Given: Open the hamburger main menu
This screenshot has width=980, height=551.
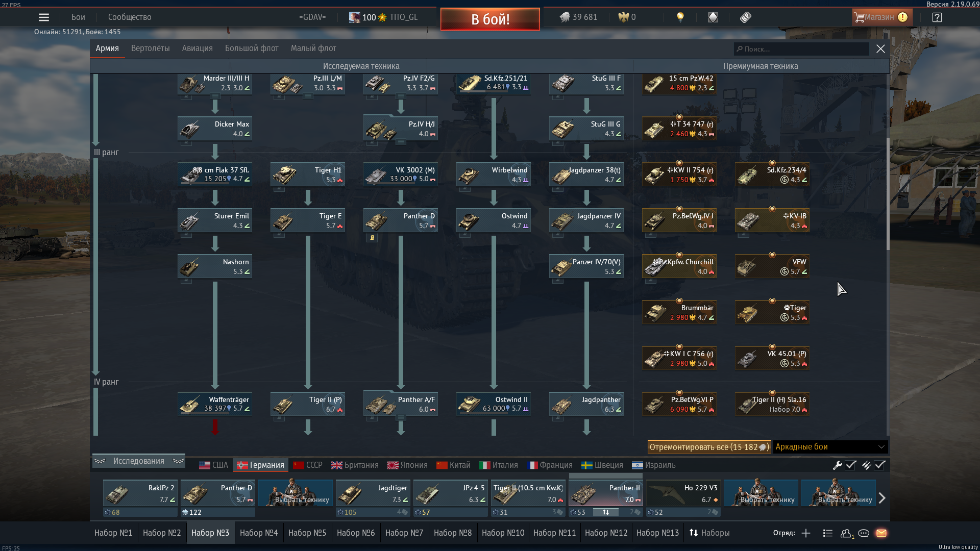Looking at the screenshot, I should (44, 17).
